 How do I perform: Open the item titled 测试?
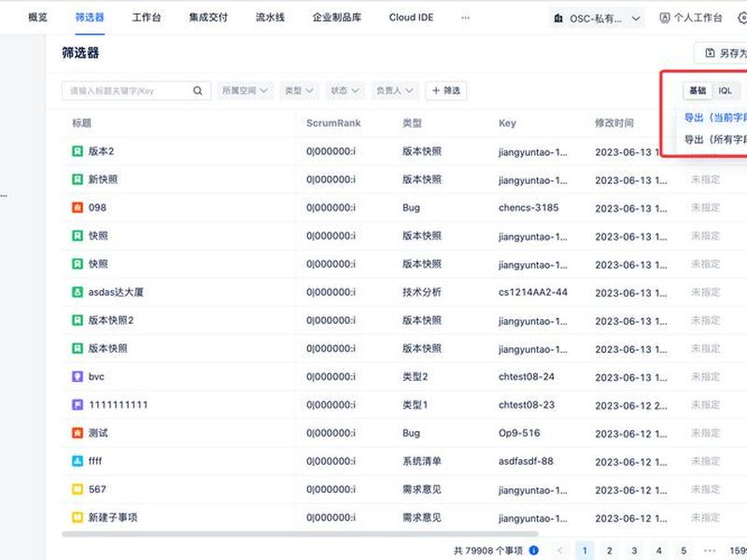click(x=98, y=433)
